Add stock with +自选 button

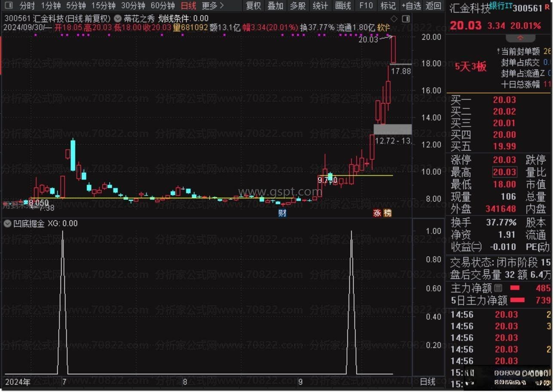(411, 6)
